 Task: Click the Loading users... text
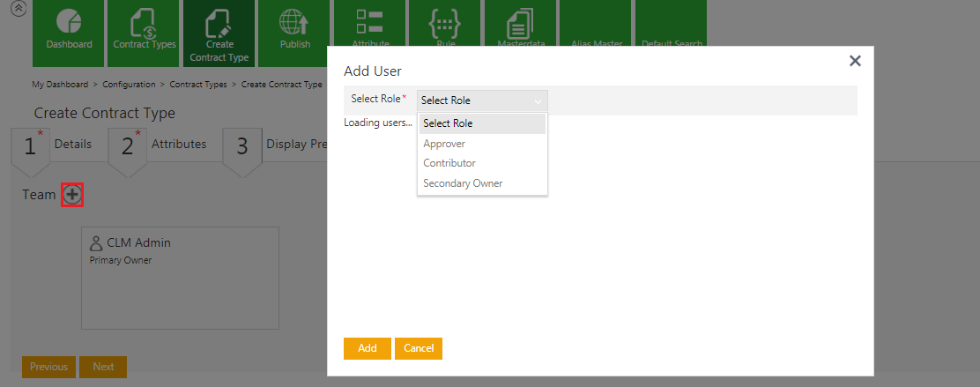tap(378, 123)
